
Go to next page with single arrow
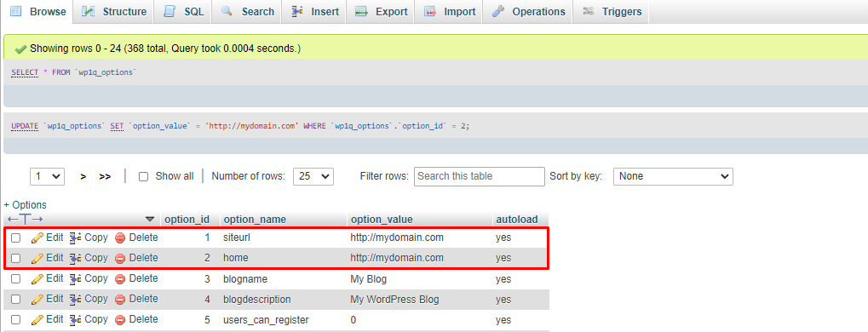point(83,176)
